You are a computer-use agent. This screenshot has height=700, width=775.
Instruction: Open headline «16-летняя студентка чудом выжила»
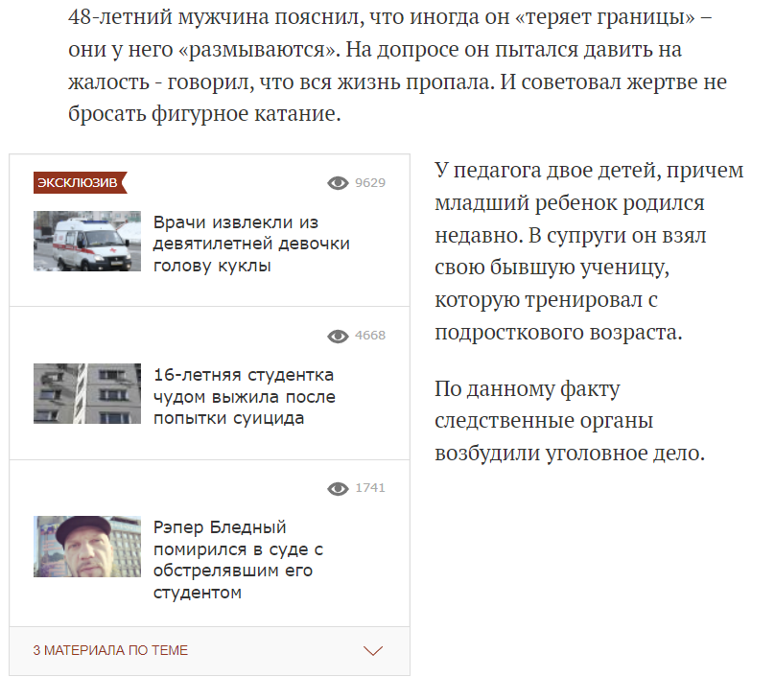click(244, 396)
